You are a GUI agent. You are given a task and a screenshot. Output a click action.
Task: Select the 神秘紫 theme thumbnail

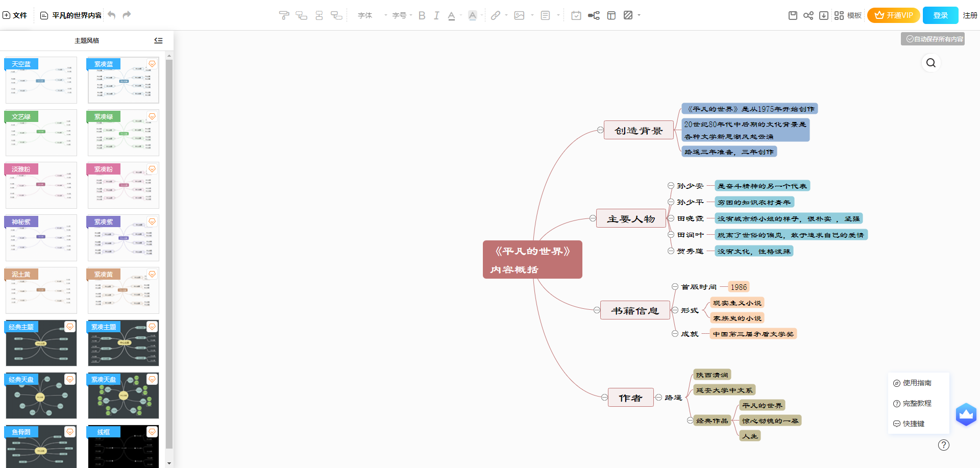point(41,238)
